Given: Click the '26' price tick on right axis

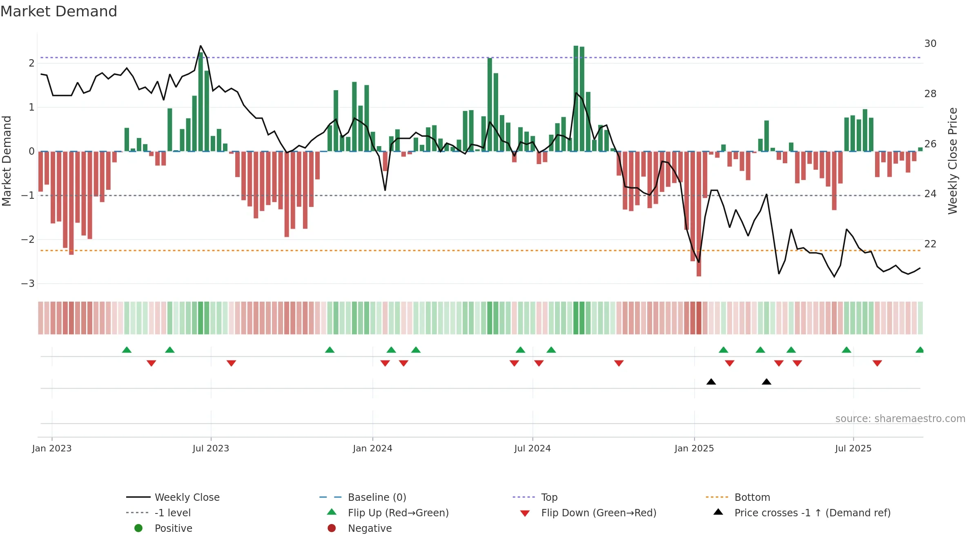Looking at the screenshot, I should point(931,144).
